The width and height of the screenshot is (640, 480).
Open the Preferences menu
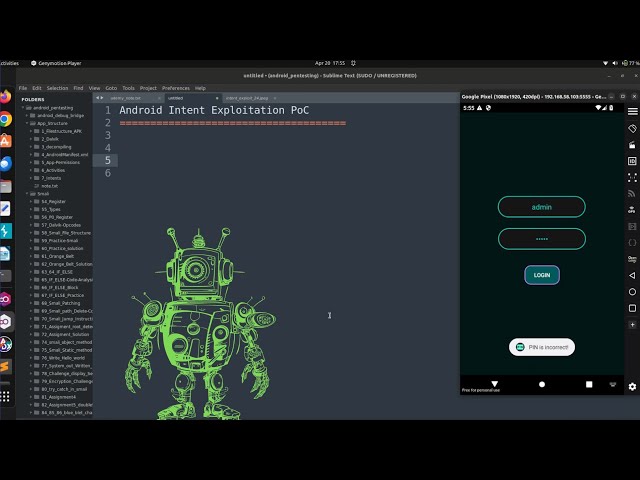click(176, 88)
